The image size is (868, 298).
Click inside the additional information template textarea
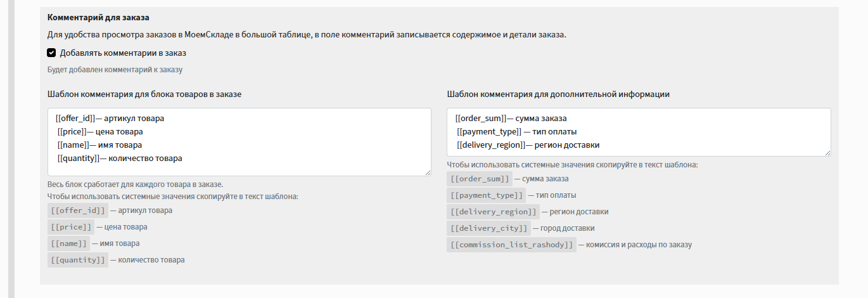pyautogui.click(x=639, y=132)
